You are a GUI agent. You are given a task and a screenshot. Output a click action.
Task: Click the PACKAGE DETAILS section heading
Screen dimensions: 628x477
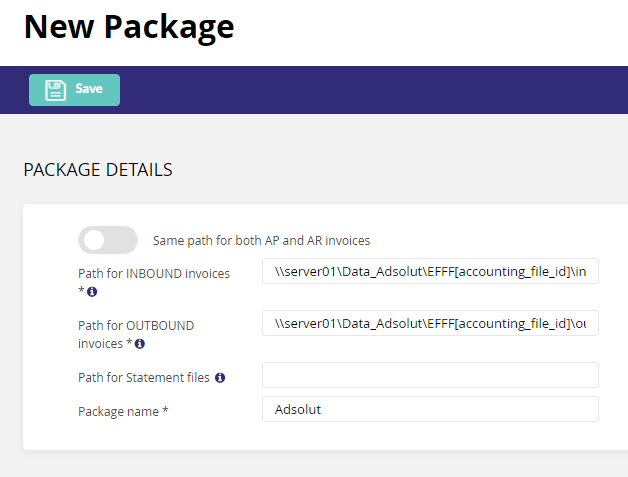pyautogui.click(x=98, y=170)
